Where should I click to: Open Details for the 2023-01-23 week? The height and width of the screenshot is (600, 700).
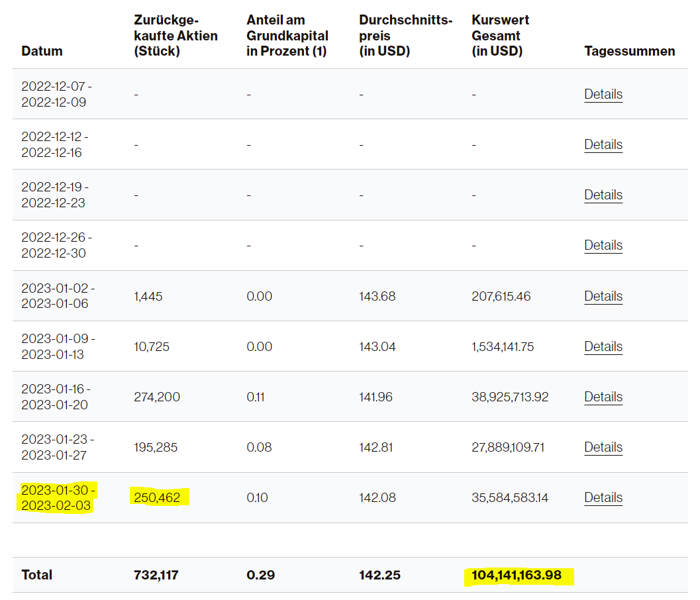tap(603, 447)
